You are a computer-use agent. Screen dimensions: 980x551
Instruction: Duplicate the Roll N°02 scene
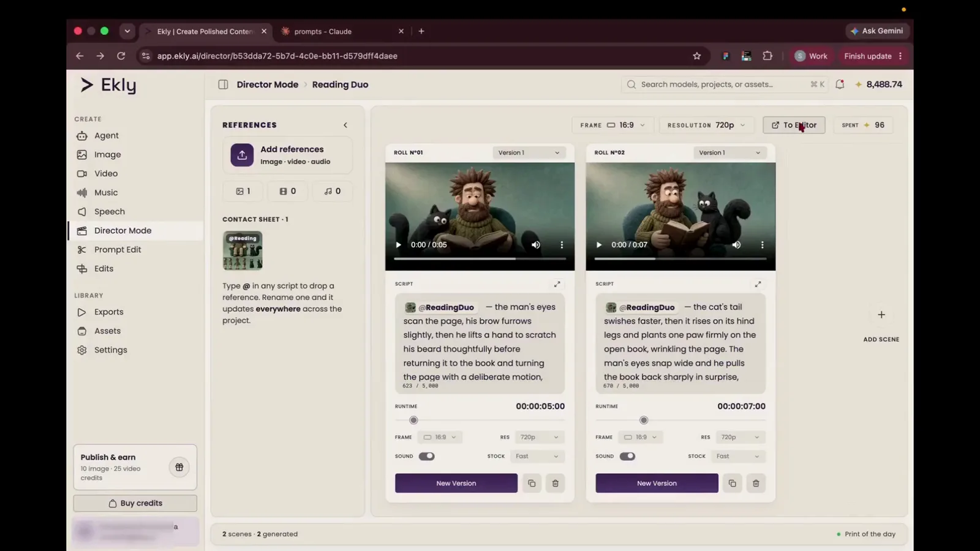732,483
